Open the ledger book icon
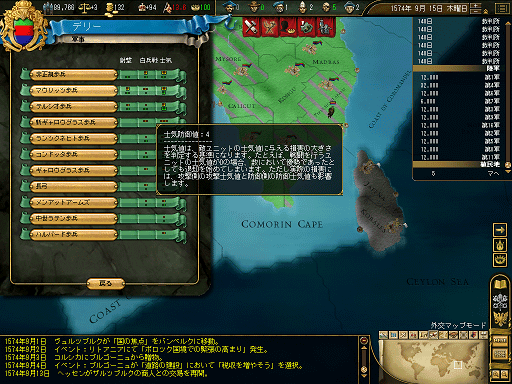Viewport: 512px width, 384px height. (x=500, y=284)
